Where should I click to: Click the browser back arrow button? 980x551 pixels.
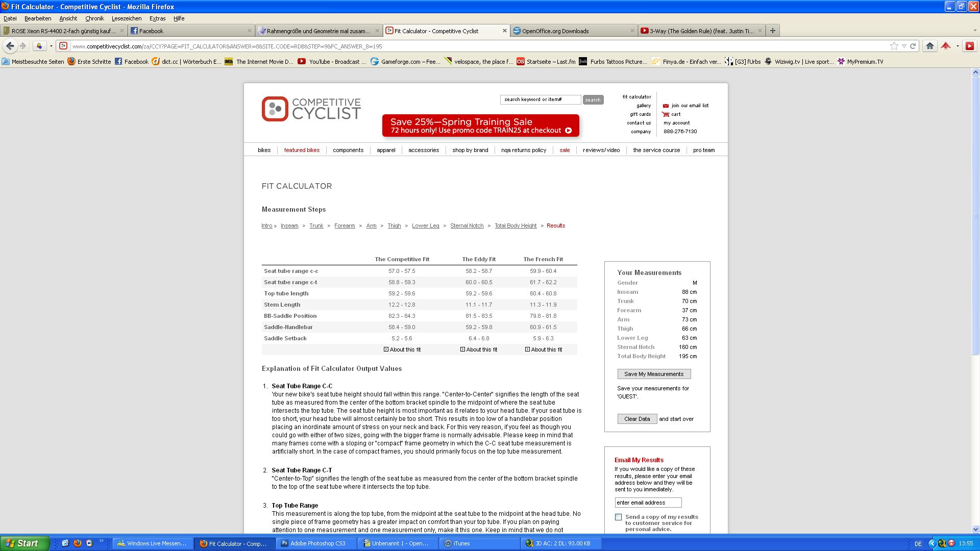pyautogui.click(x=10, y=46)
